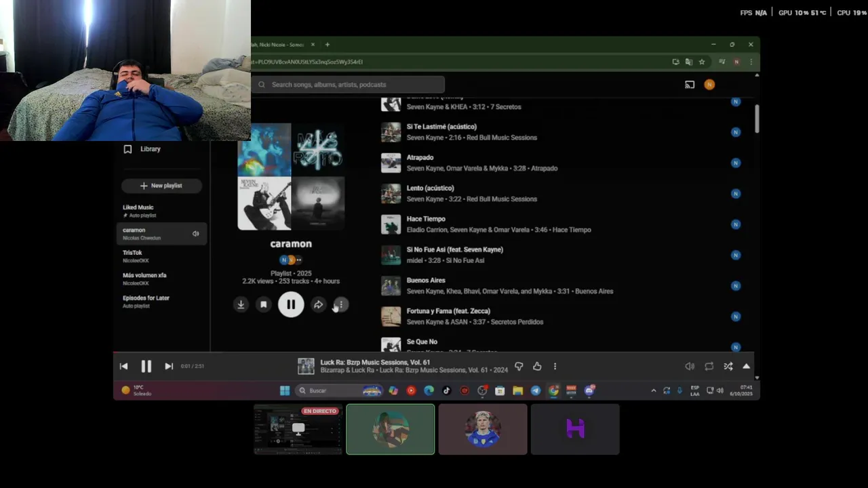Like the Luck Ra song
868x488 pixels.
click(x=537, y=366)
